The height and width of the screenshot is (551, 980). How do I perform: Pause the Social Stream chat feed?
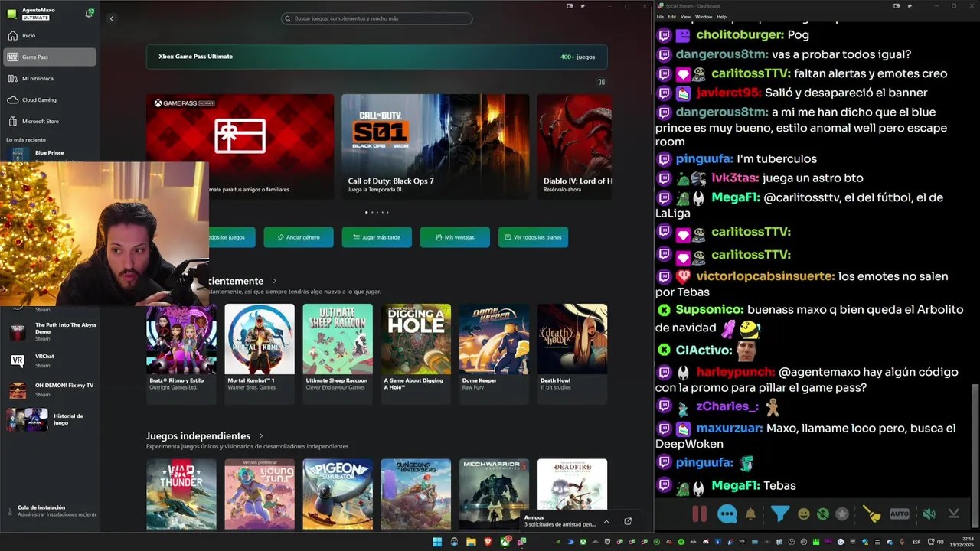coord(699,514)
